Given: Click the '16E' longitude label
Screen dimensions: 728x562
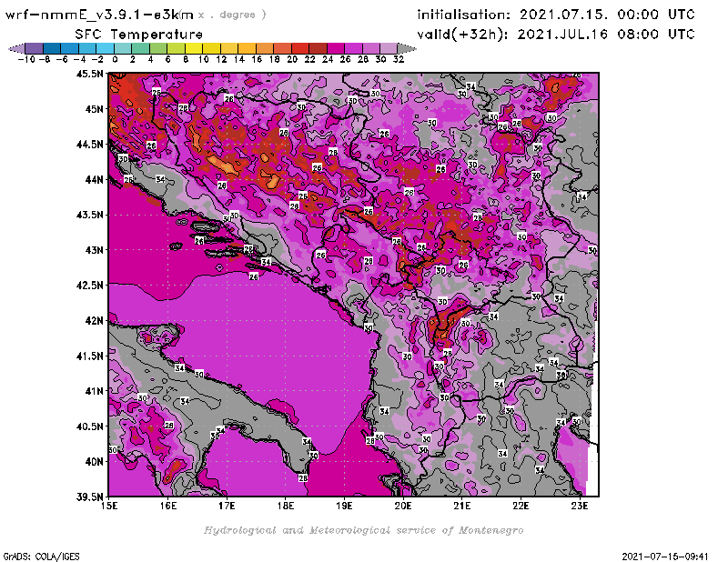Looking at the screenshot, I should [168, 506].
